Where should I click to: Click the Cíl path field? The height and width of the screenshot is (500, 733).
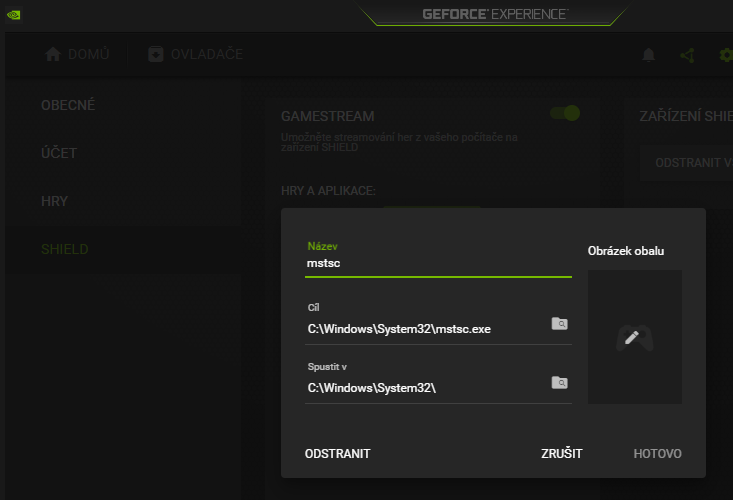(x=425, y=328)
